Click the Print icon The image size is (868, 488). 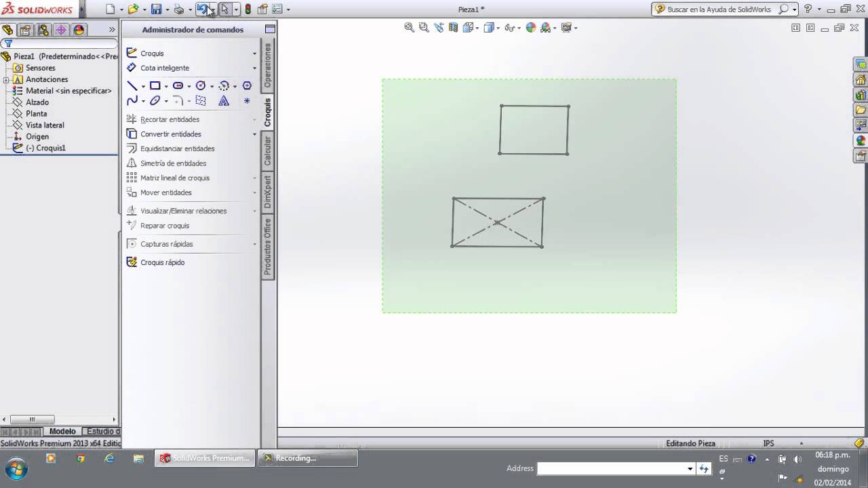pyautogui.click(x=179, y=9)
